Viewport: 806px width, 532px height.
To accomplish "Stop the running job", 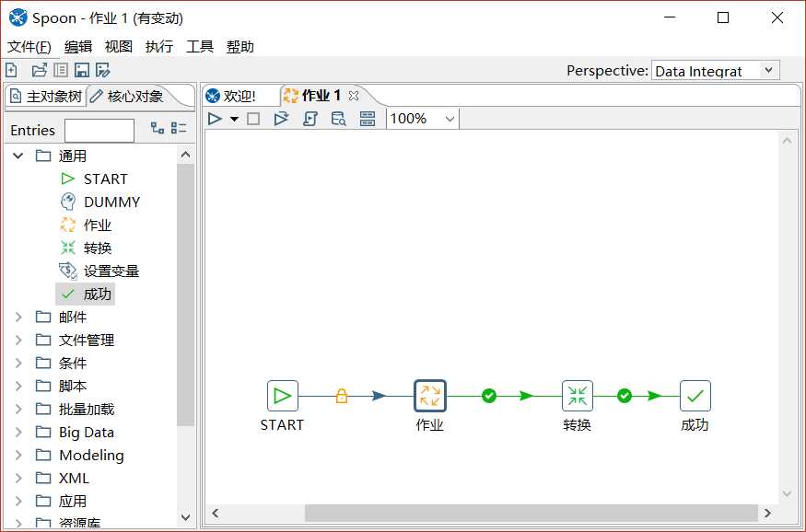I will pos(253,119).
